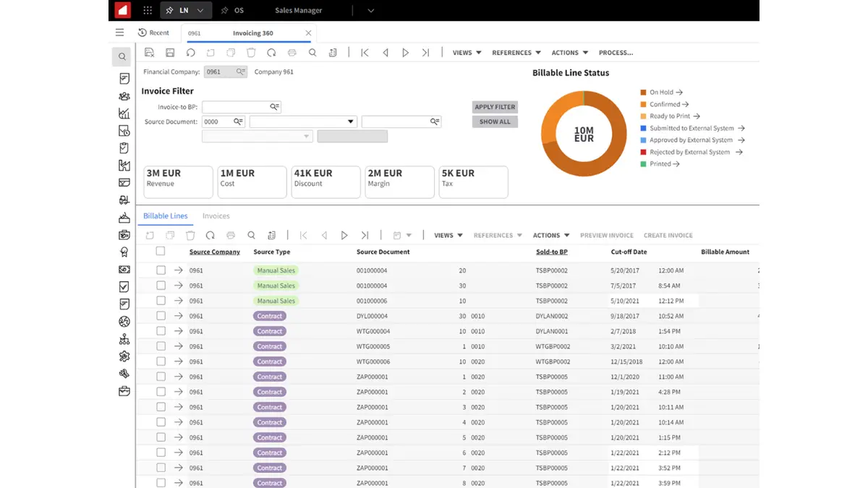Click the On Hold orange legend swatch
The width and height of the screenshot is (868, 488).
(x=643, y=93)
